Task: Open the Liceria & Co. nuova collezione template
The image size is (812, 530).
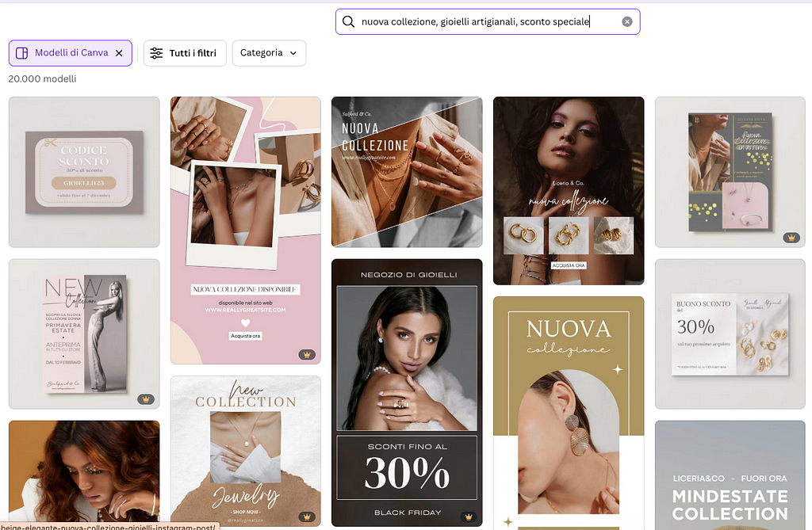Action: click(x=569, y=190)
